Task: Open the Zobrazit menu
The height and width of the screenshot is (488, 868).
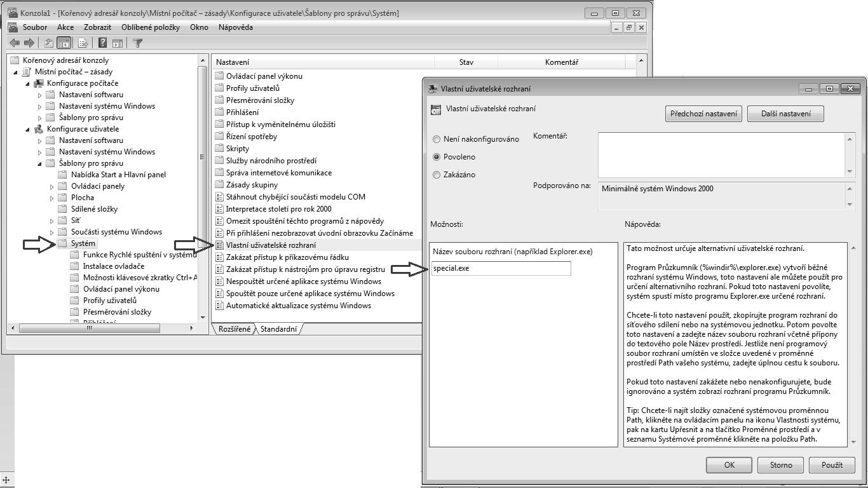Action: coord(97,27)
